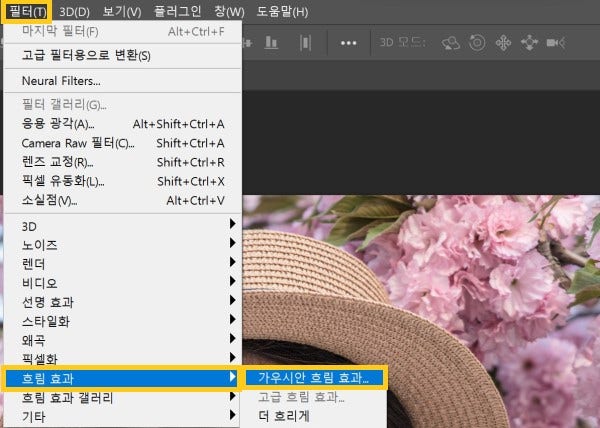Open the 도움말(H) menu
This screenshot has height=428, width=600.
pos(282,12)
